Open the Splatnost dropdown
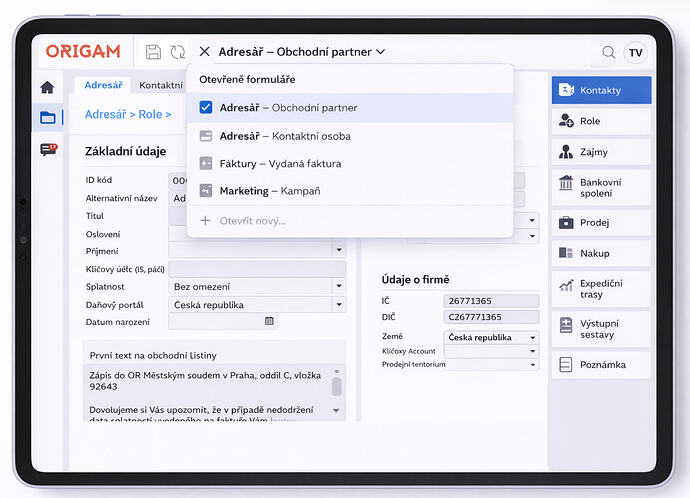 pos(339,286)
